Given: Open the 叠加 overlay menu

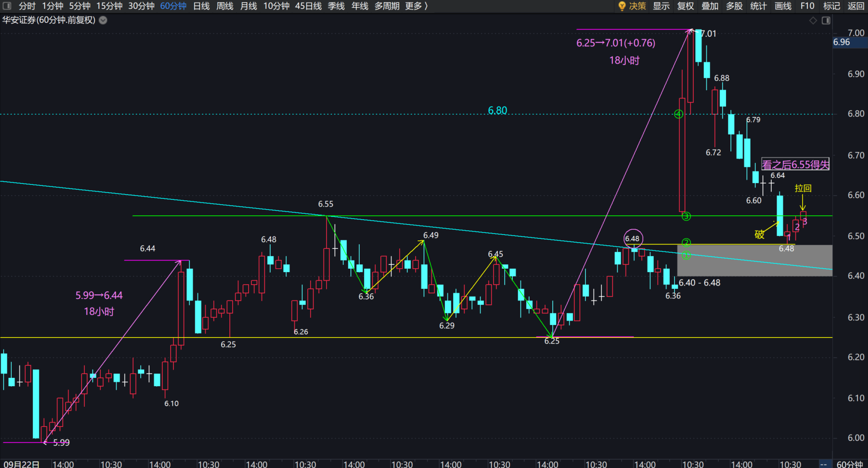Looking at the screenshot, I should click(x=710, y=6).
